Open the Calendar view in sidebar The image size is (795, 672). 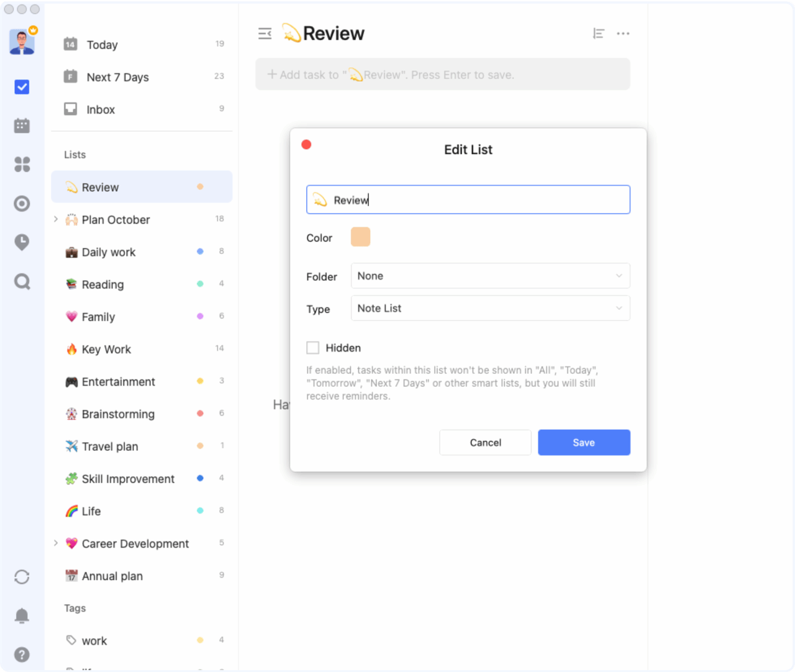(22, 125)
